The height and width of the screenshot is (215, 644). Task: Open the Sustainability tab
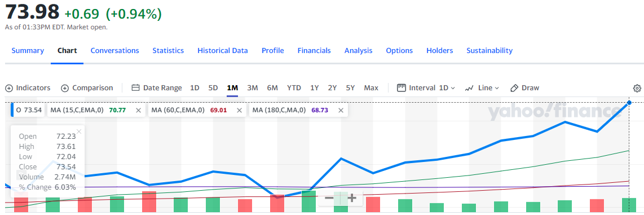(489, 51)
